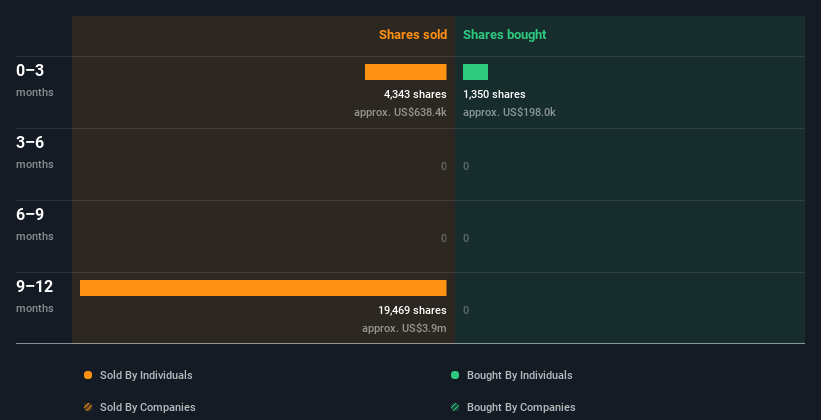Image resolution: width=821 pixels, height=420 pixels.
Task: Select the 9–12 months orange shares sold bar
Action: (x=263, y=288)
